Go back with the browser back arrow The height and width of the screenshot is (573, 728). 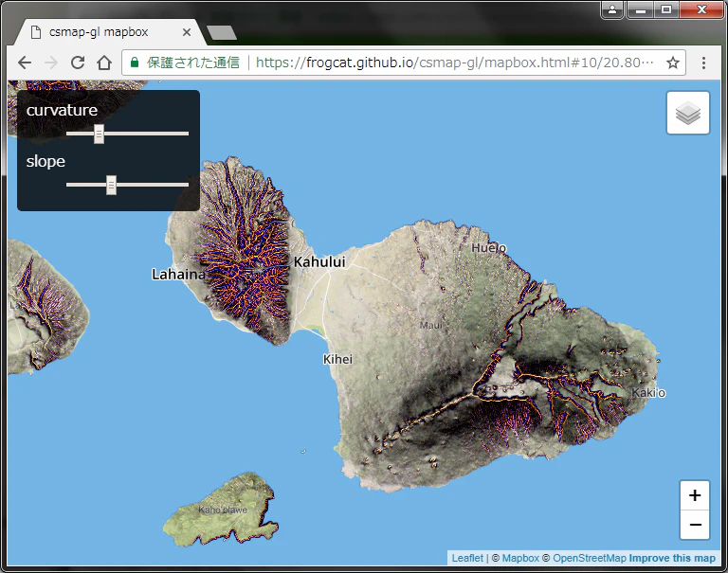point(25,63)
